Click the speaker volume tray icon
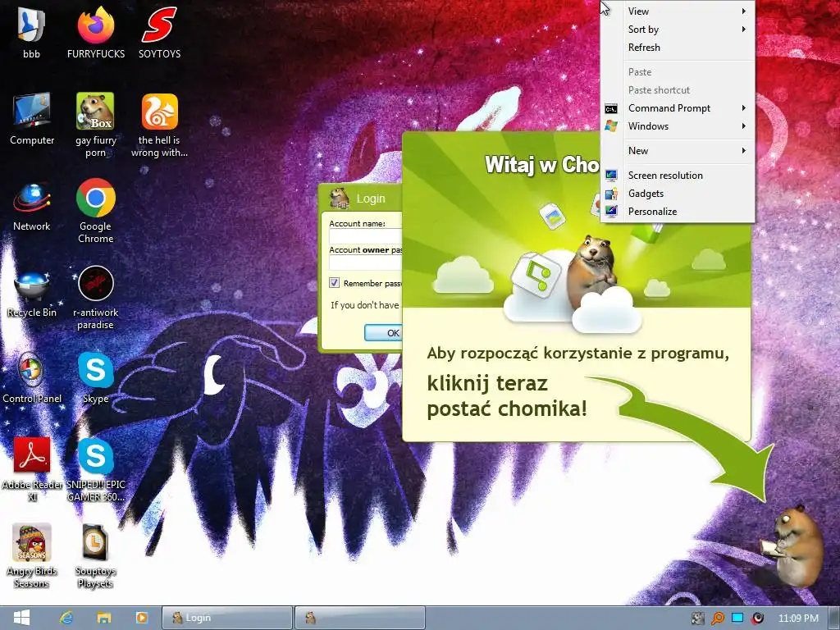Screen dimensions: 840x630 757,619
